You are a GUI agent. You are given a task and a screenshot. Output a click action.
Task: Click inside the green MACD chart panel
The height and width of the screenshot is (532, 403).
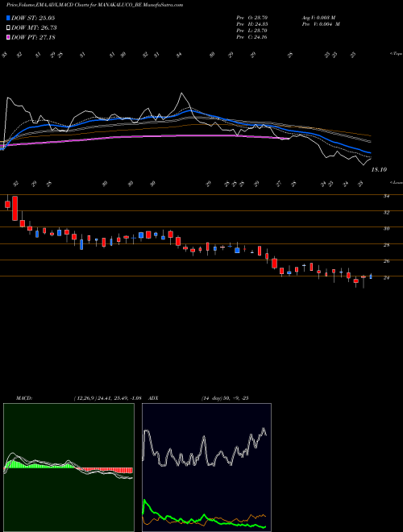(69, 468)
